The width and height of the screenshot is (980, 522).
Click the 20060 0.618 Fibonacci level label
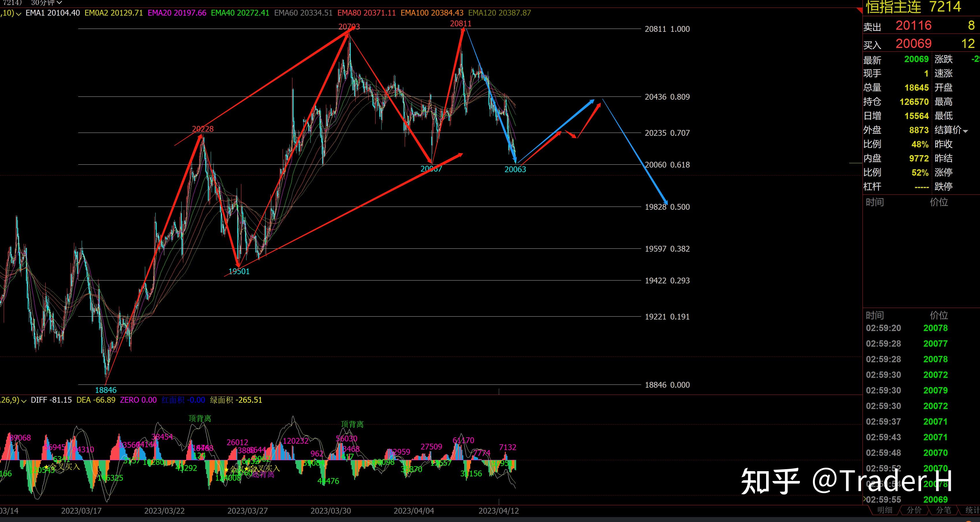[x=667, y=165]
